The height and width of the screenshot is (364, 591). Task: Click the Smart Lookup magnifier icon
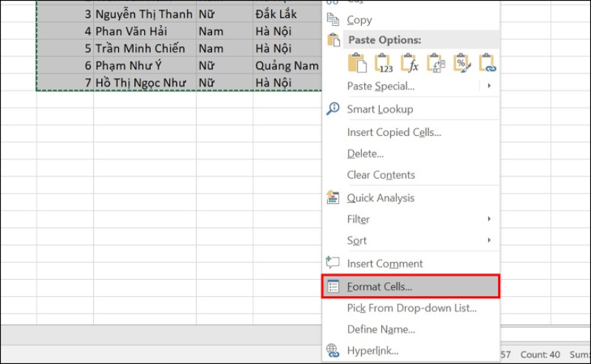tap(333, 109)
